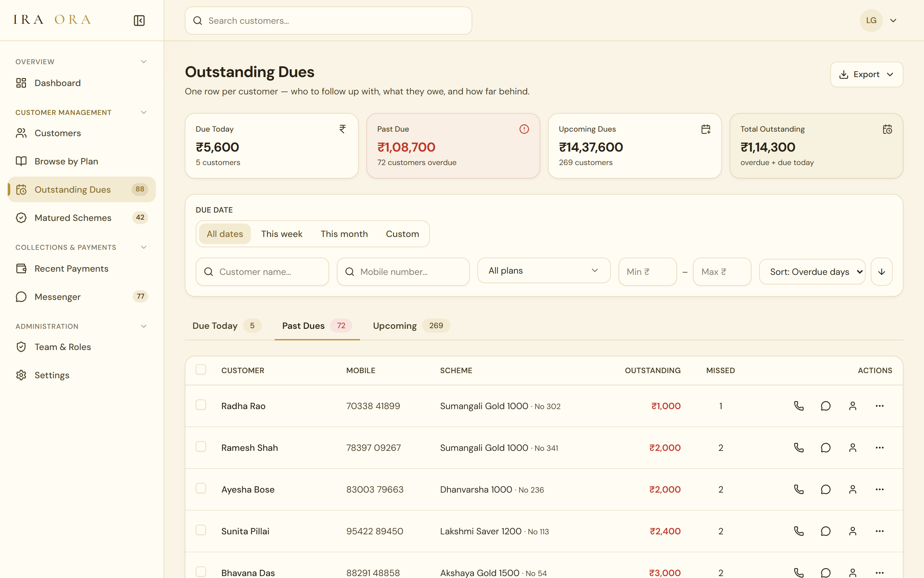
Task: Switch to Due Today tab
Action: click(227, 326)
